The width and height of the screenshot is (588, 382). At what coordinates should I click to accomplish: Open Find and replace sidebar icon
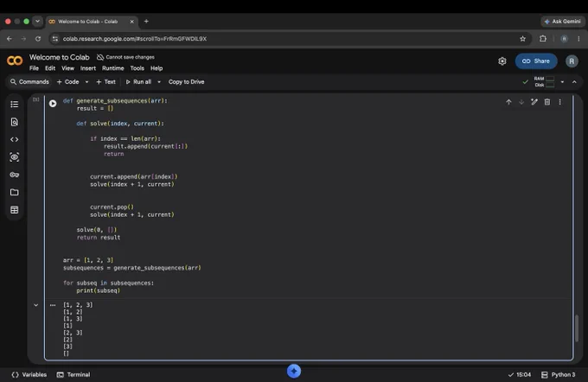(x=14, y=122)
